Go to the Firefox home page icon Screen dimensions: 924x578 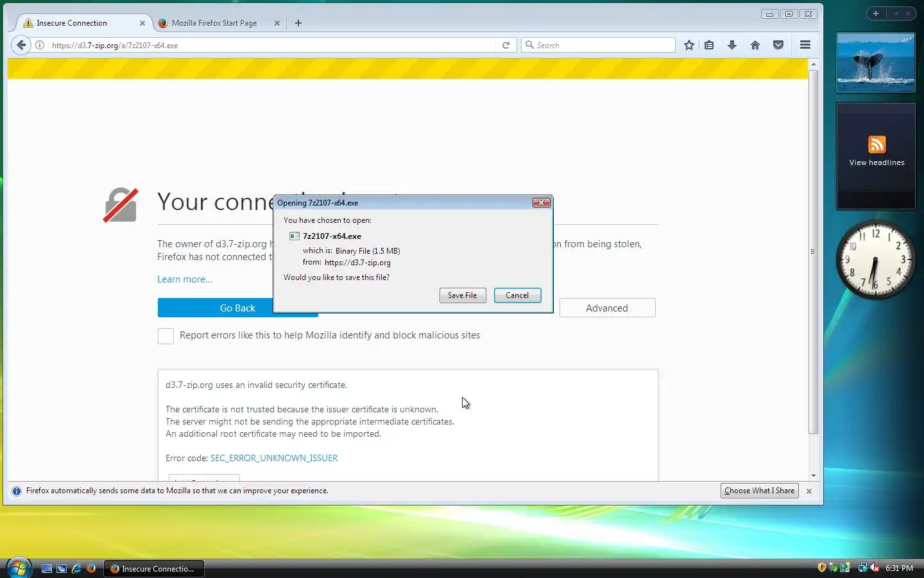(755, 45)
